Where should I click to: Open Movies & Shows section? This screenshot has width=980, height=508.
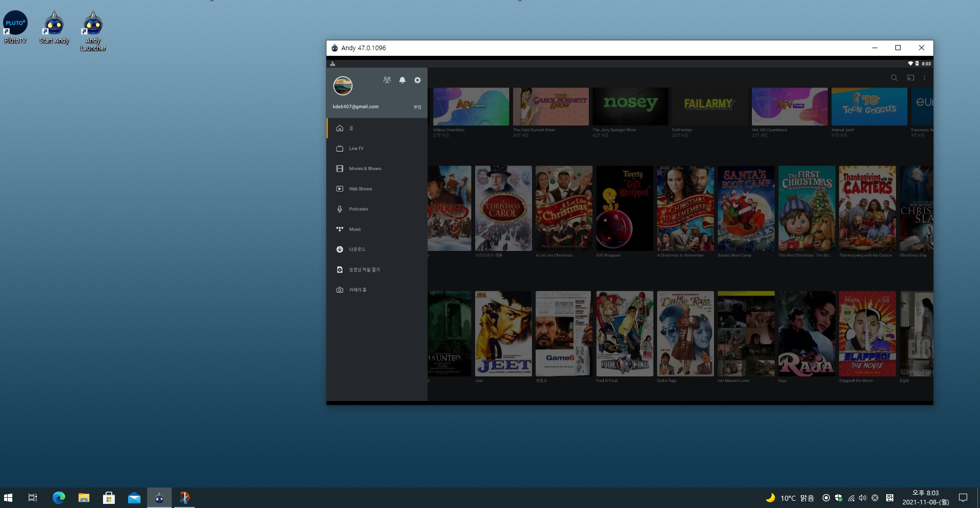coord(377,168)
